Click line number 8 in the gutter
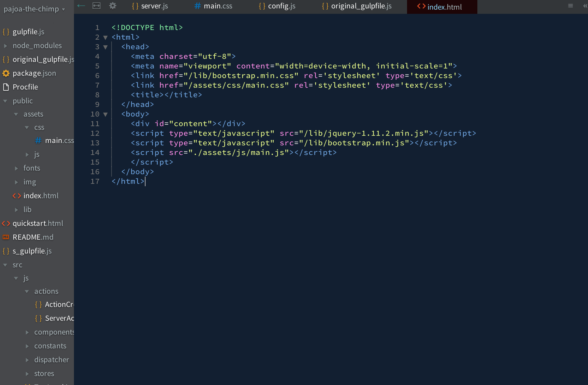Screen dimensions: 588x385 (x=97, y=95)
